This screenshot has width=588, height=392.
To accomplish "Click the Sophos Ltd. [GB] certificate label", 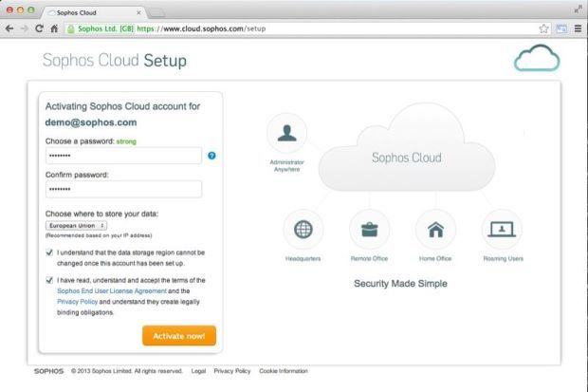I will click(105, 28).
